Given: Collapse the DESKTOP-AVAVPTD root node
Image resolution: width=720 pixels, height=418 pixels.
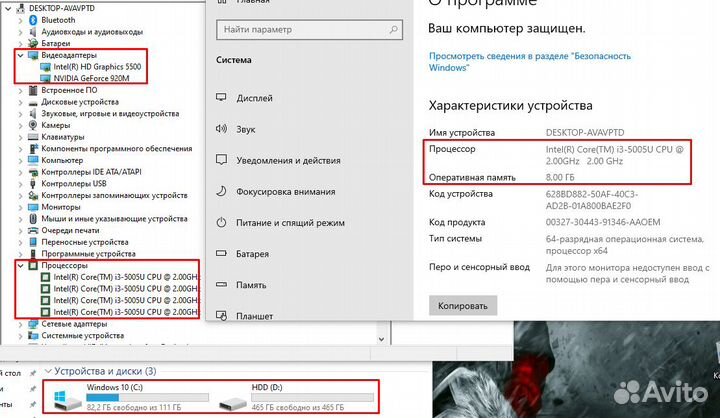Looking at the screenshot, I should click(x=8, y=8).
